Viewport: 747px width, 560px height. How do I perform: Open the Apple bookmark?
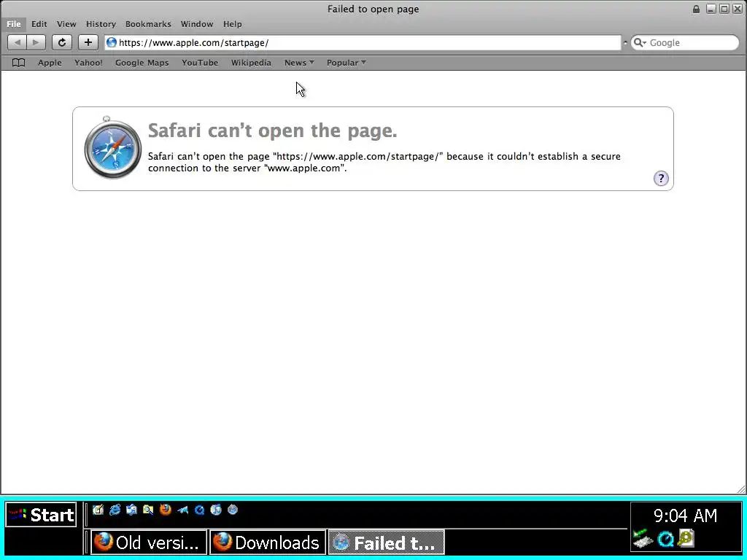50,63
